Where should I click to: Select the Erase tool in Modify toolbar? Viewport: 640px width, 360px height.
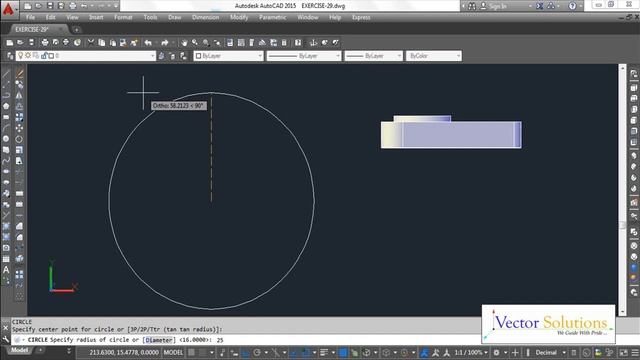coord(19,74)
